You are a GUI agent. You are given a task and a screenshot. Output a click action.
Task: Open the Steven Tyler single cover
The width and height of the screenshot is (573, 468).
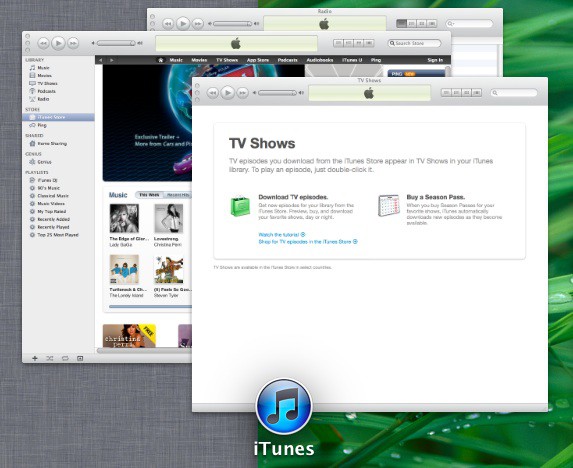(169, 270)
